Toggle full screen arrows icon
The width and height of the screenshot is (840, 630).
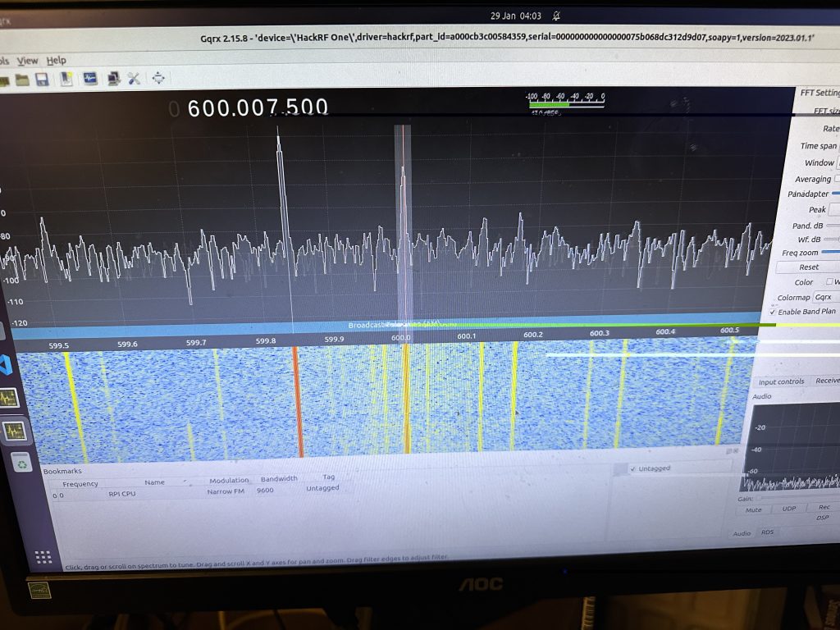click(x=158, y=78)
